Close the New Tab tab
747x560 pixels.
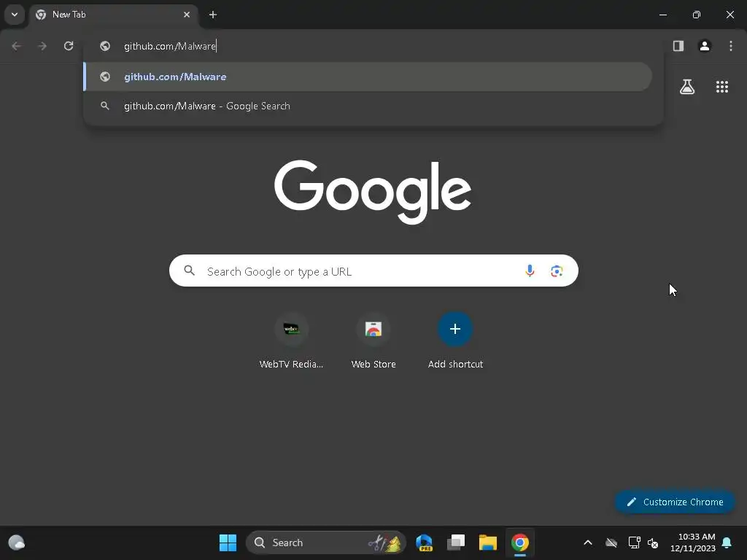187,15
